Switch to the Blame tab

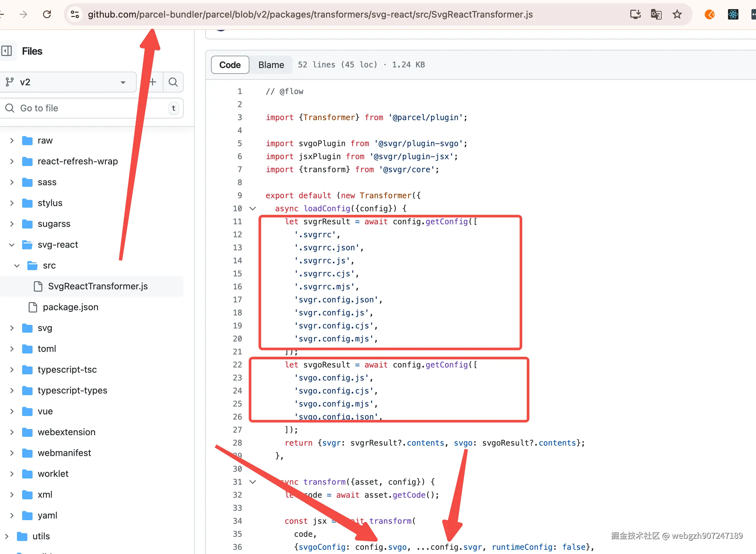271,65
